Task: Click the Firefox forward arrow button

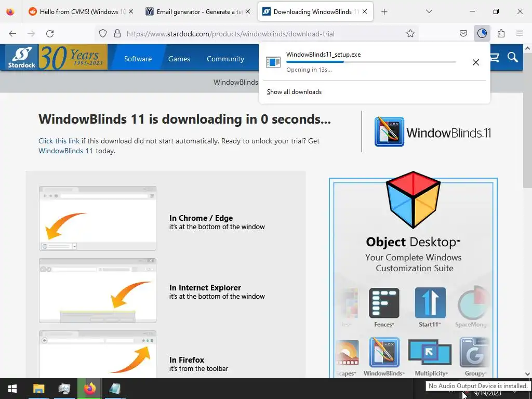Action: pos(31,34)
